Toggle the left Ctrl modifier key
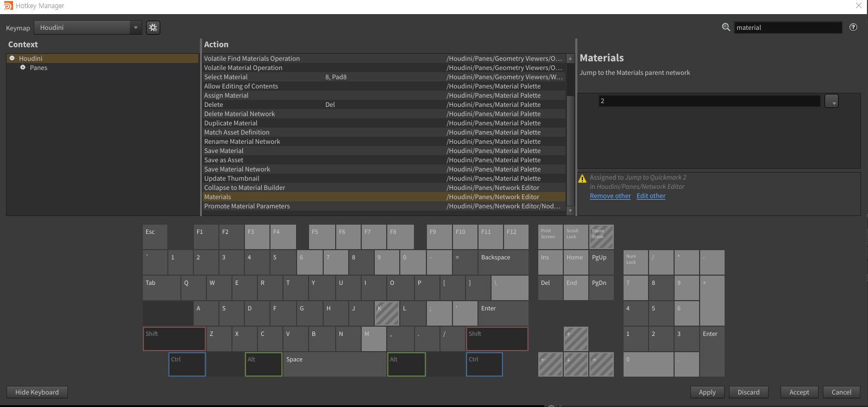The image size is (868, 407). pos(187,364)
